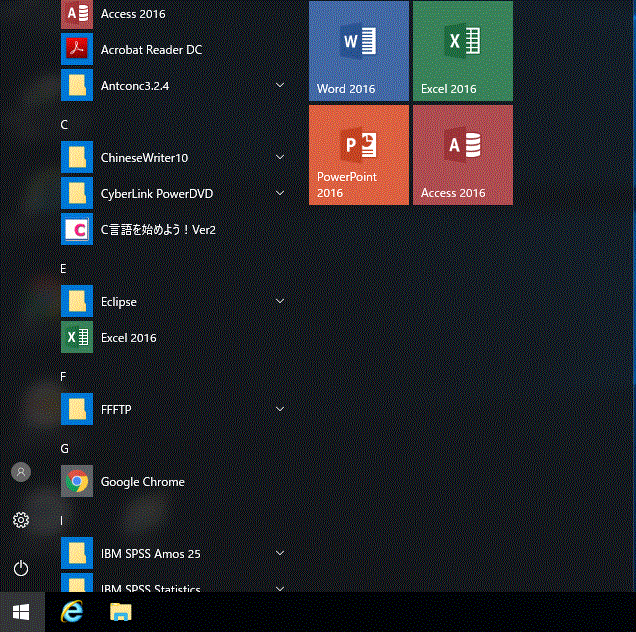Open Internet Explorer from taskbar
Viewport: 636px width, 632px height.
tap(72, 612)
